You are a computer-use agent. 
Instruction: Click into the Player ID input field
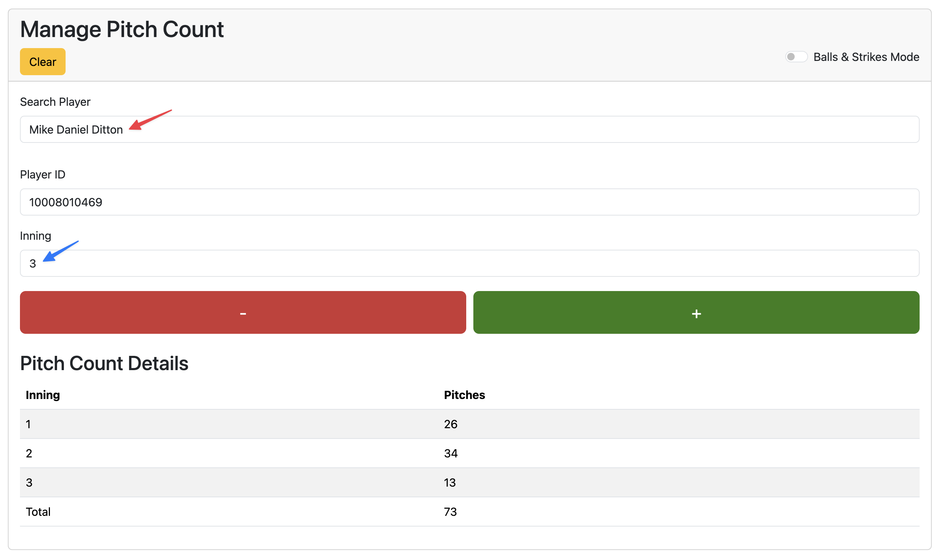click(469, 202)
